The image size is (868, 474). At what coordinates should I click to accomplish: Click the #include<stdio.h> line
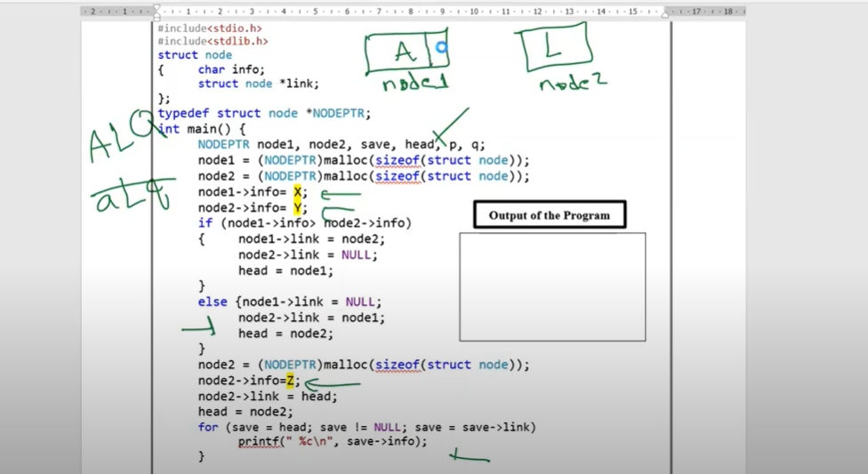pyautogui.click(x=210, y=28)
